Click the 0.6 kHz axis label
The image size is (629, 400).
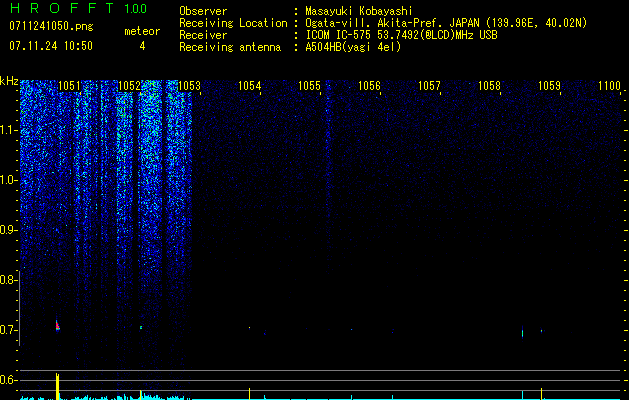[x=7, y=380]
